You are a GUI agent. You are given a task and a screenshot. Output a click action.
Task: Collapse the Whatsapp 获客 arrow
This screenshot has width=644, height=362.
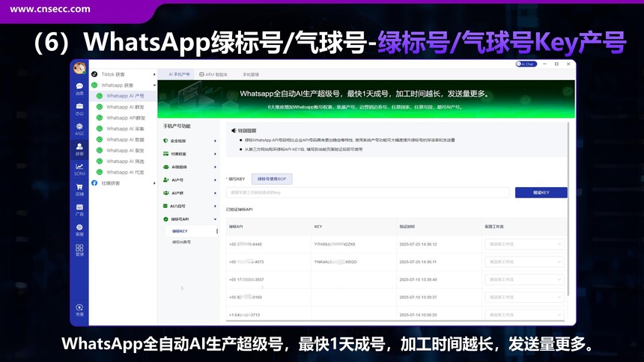154,85
